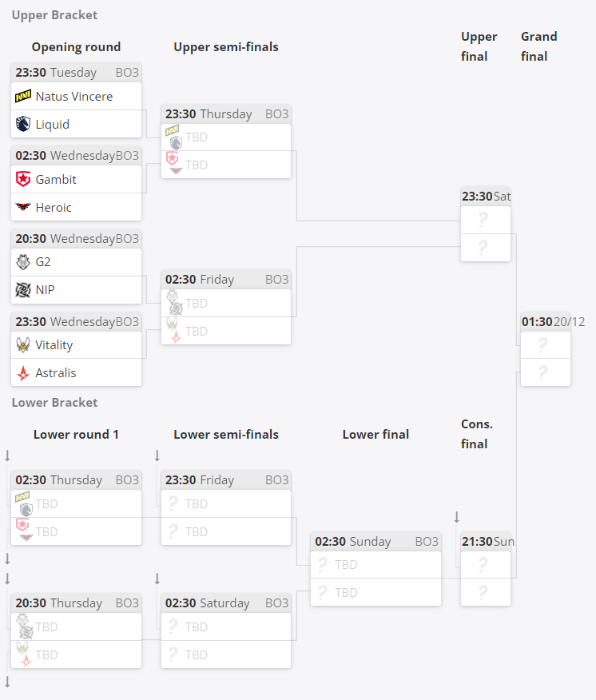Click the arrow above the 23:30 Friday match
Image resolution: width=596 pixels, height=700 pixels.
coord(157,455)
